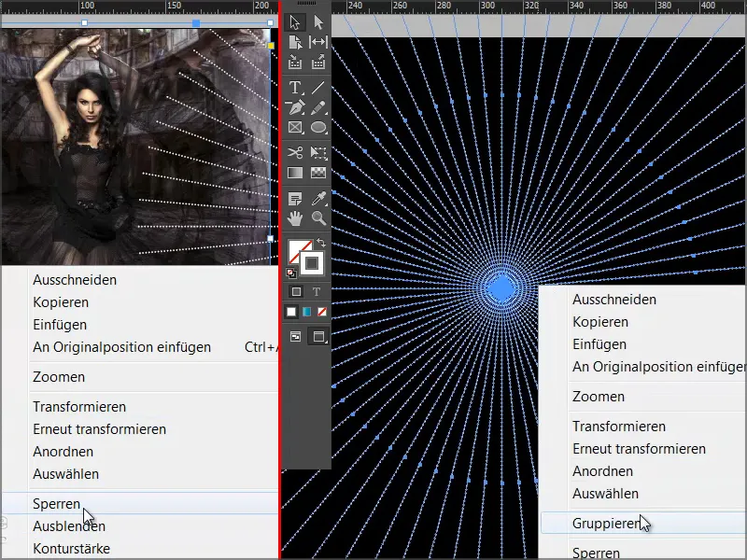Select the Zoom magnifier tool
Screen dimensions: 747x560
pyautogui.click(x=318, y=218)
